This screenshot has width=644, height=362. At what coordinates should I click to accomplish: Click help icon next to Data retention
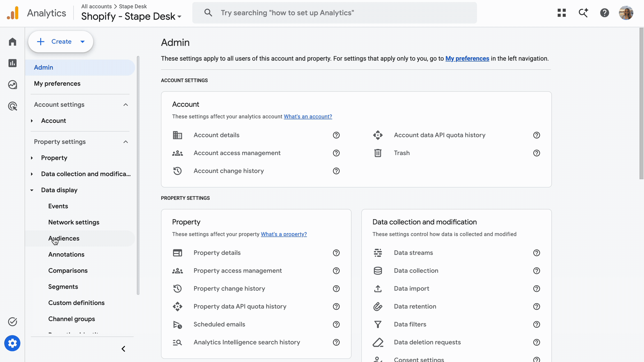coord(537,307)
